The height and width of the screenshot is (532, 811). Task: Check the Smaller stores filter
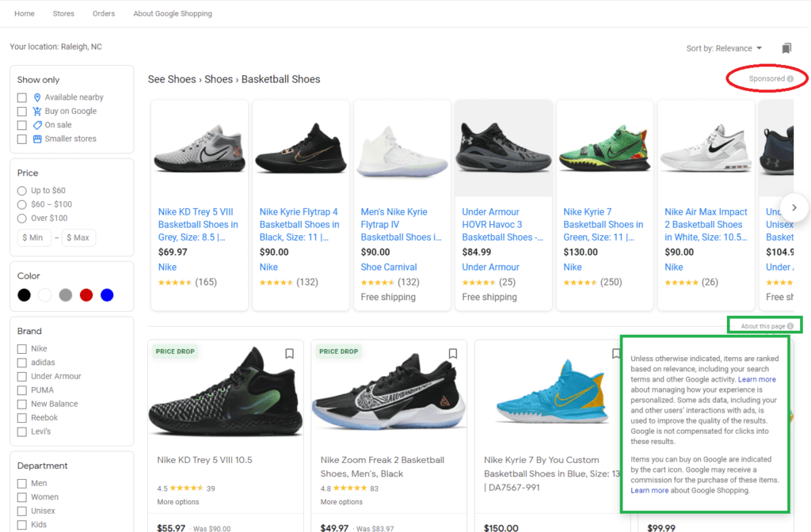pyautogui.click(x=21, y=139)
